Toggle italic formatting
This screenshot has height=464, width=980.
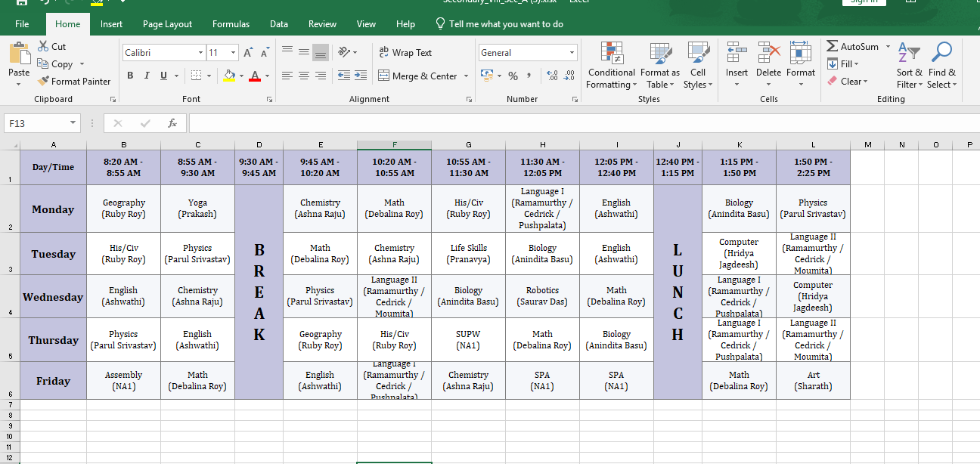(147, 76)
